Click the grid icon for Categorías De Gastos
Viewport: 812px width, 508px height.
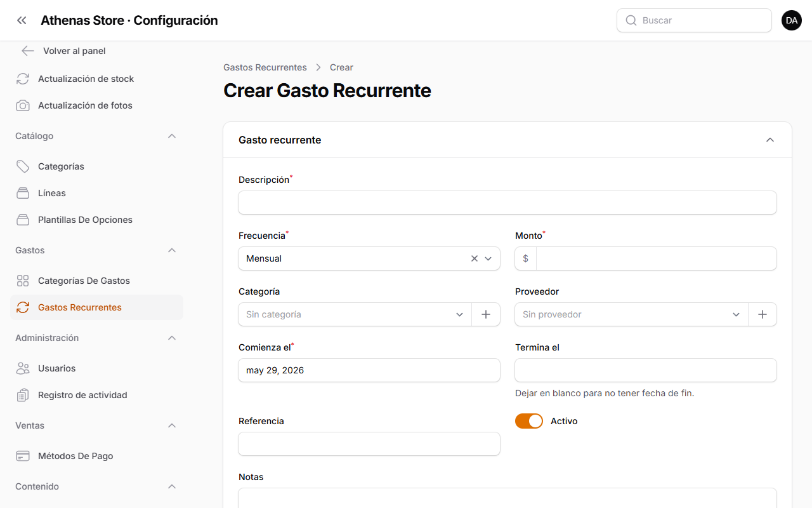click(23, 281)
